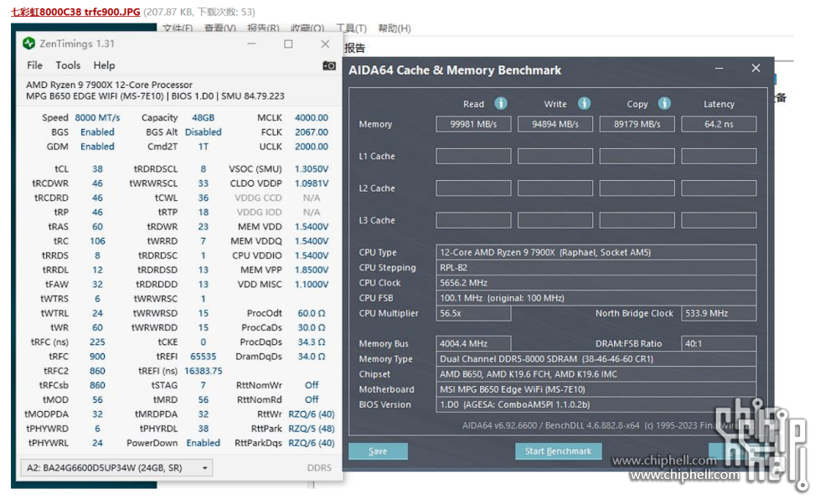This screenshot has height=504, width=820.
Task: Click the CPU Type field 12-Core AMD Ryzen
Action: click(x=596, y=252)
